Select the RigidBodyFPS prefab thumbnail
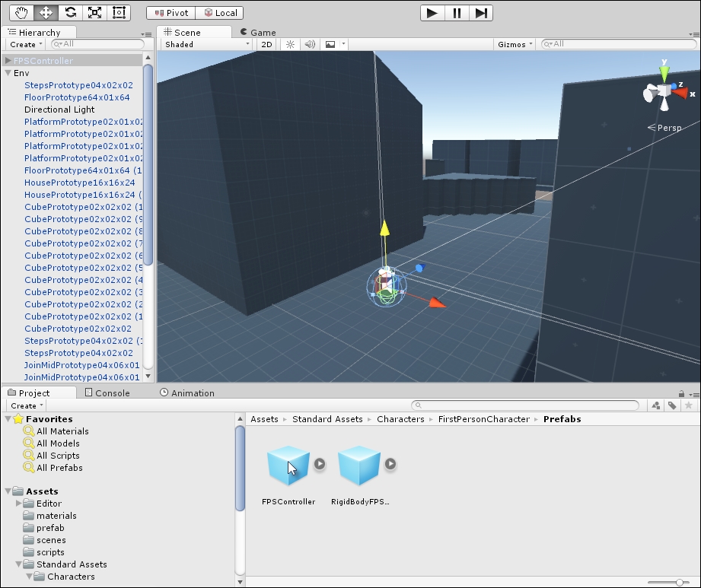This screenshot has height=588, width=701. [360, 467]
